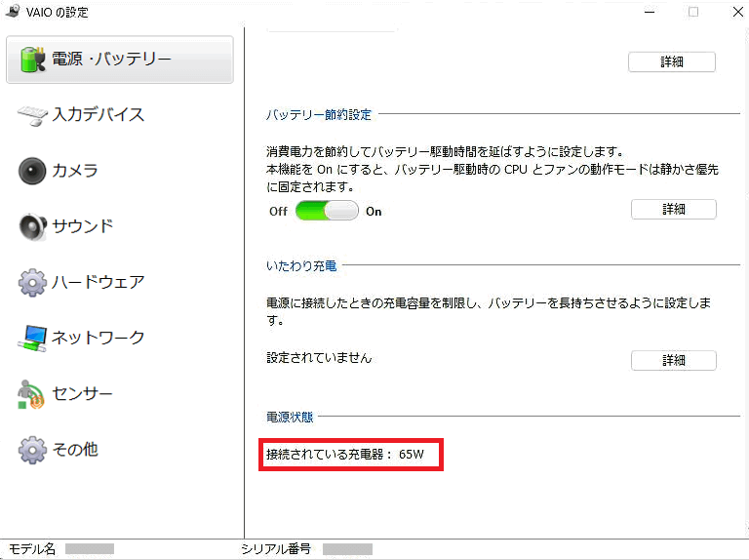Image resolution: width=749 pixels, height=560 pixels.
Task: Click the いたわり充電 section heading
Action: (301, 265)
